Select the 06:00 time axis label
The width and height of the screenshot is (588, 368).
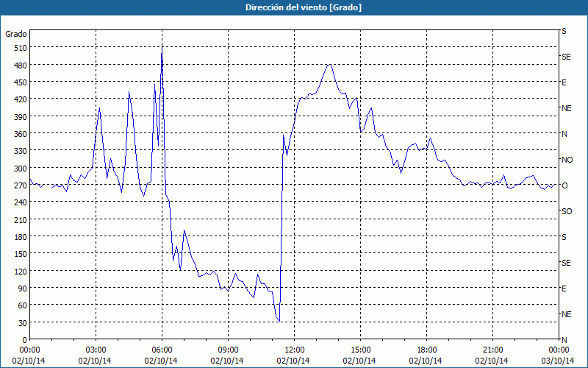[x=162, y=350]
